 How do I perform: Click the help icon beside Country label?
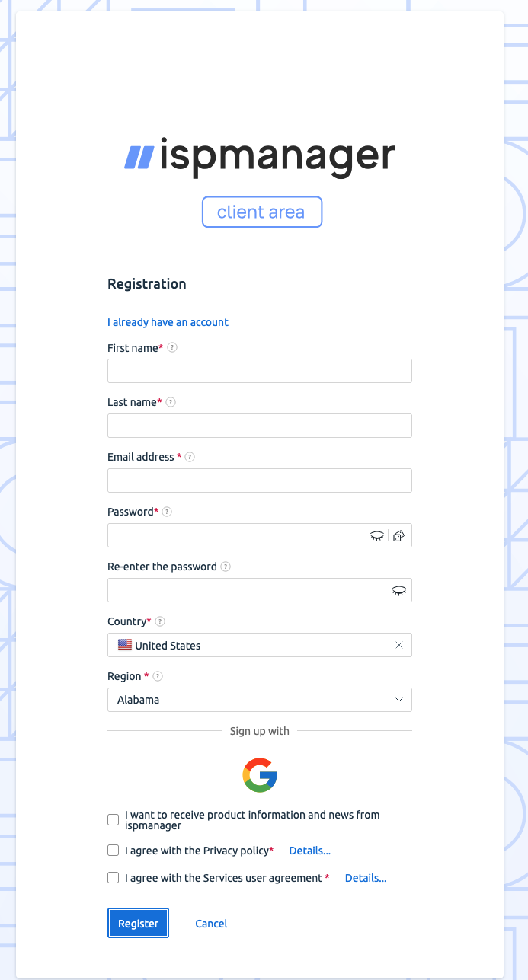160,622
